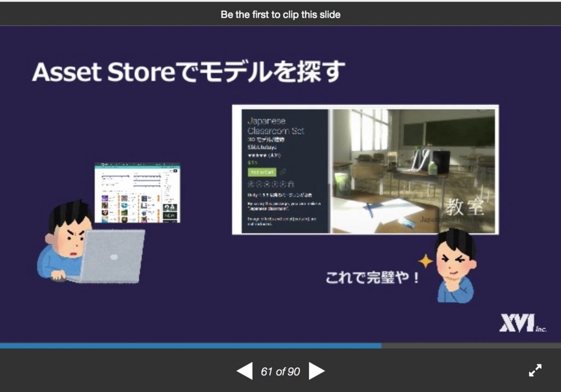Viewport: 561px width, 392px height.
Task: Click the Japanese Classroom Set screenshot image
Action: [365, 170]
